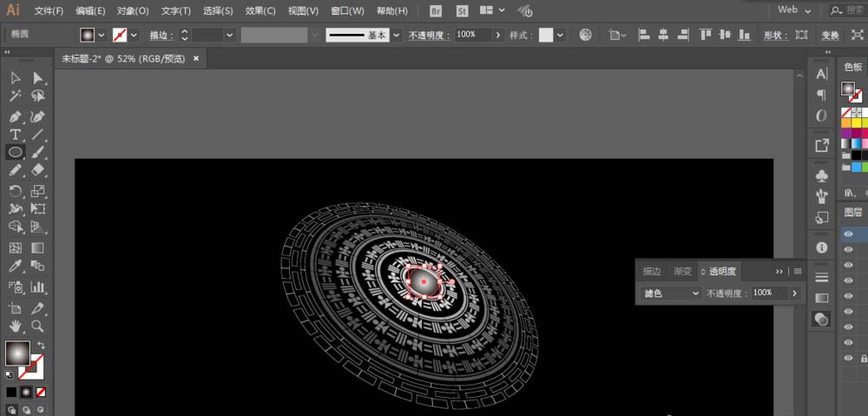868x416 pixels.
Task: Open the 滤色 blending mode dropdown
Action: 670,293
